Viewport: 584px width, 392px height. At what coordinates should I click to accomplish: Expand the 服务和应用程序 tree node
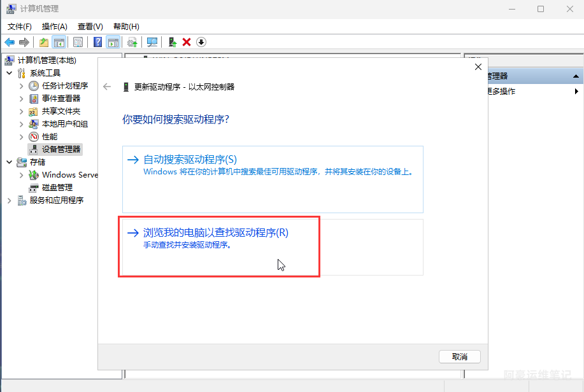click(9, 200)
